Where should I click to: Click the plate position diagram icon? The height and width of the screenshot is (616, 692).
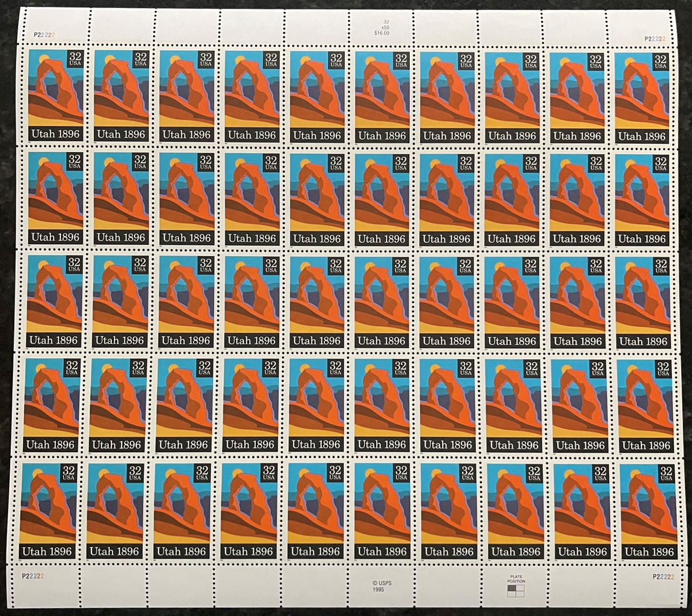click(516, 591)
